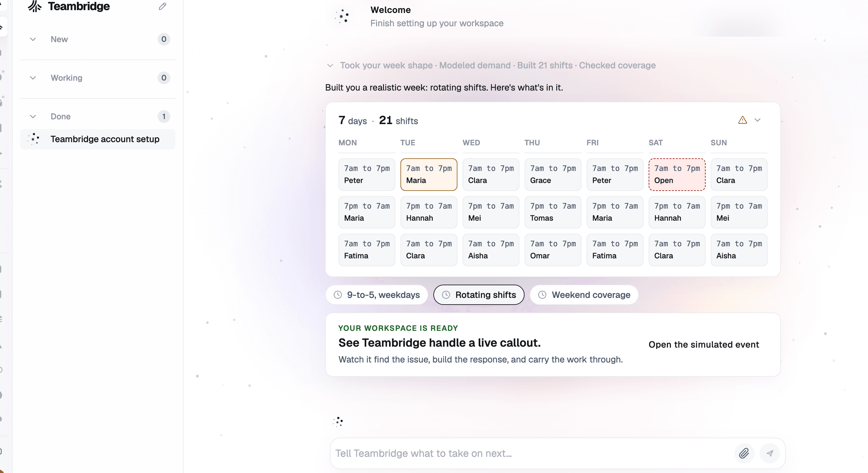Collapse the Working section chevron
The height and width of the screenshot is (473, 868).
(33, 78)
